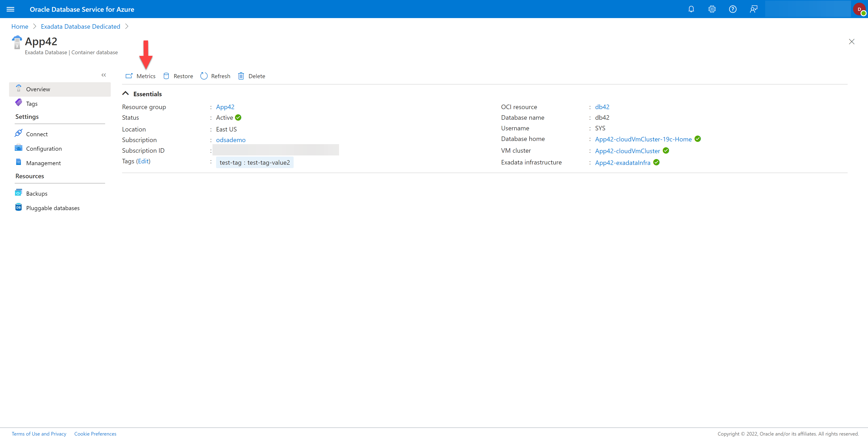Click Oracle Database Service for Azure title
Image resolution: width=868 pixels, height=441 pixels.
tap(82, 9)
